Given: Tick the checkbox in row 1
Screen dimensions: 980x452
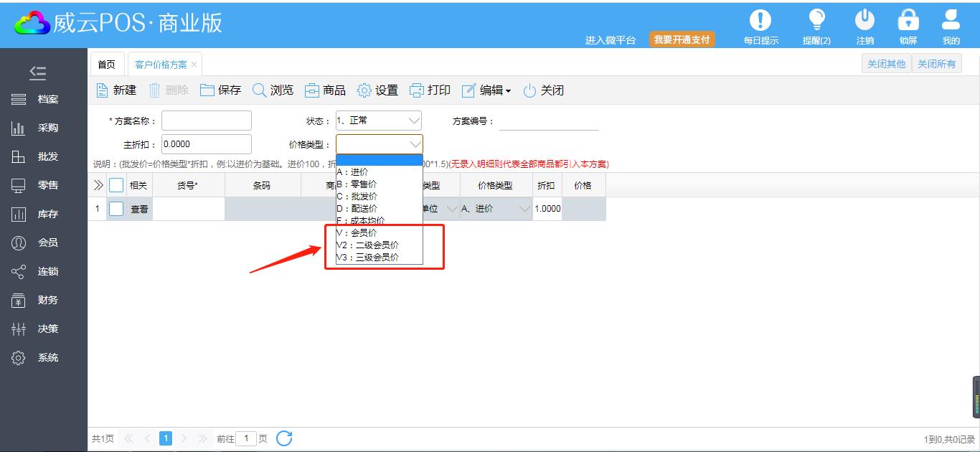Looking at the screenshot, I should [116, 209].
